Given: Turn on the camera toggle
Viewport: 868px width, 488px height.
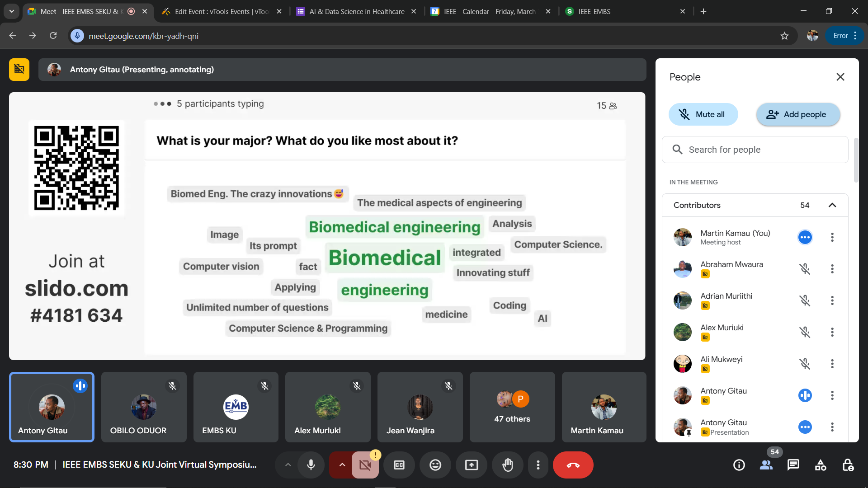Looking at the screenshot, I should tap(365, 465).
